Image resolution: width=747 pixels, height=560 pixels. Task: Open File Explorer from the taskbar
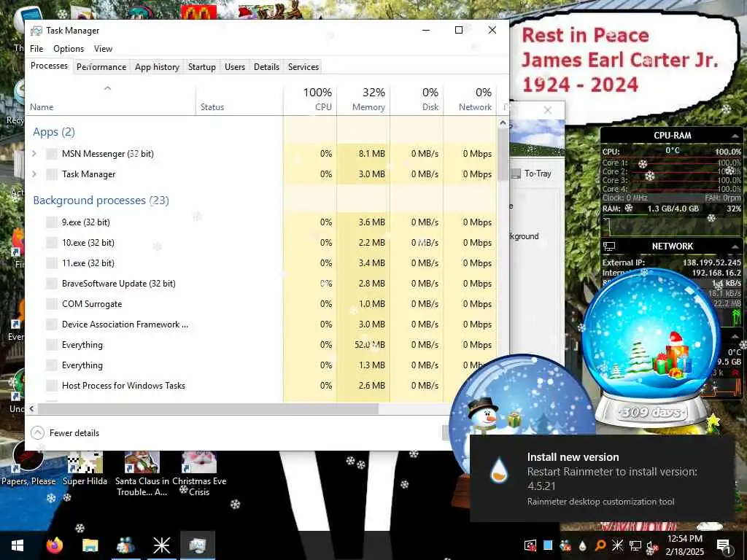point(90,545)
